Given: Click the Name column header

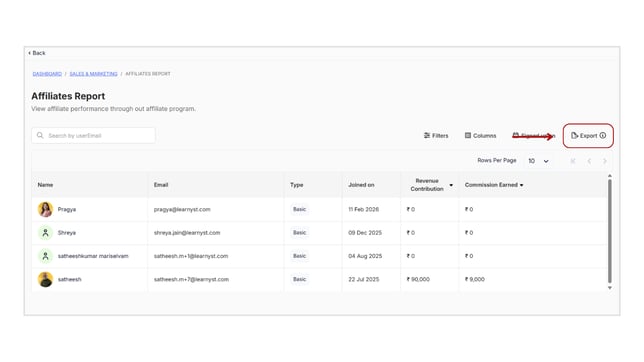Looking at the screenshot, I should (x=45, y=185).
